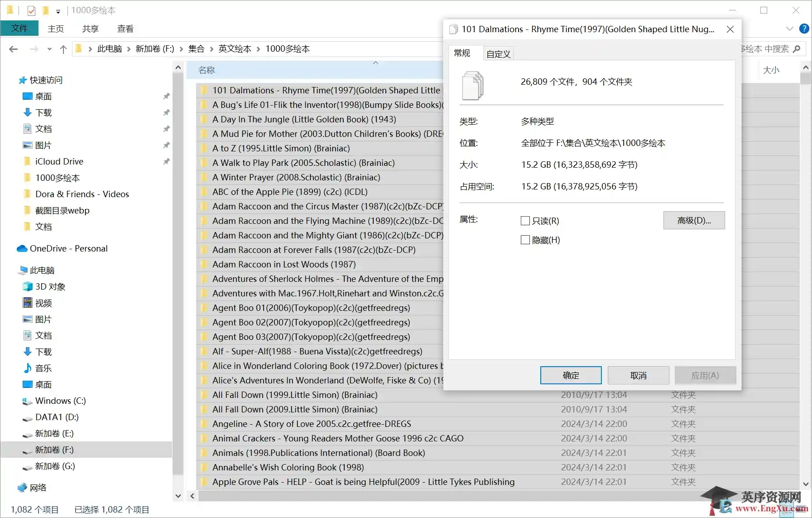The image size is (812, 518).
Task: Click 新加卷 (F:) in the address breadcrumb
Action: click(155, 49)
